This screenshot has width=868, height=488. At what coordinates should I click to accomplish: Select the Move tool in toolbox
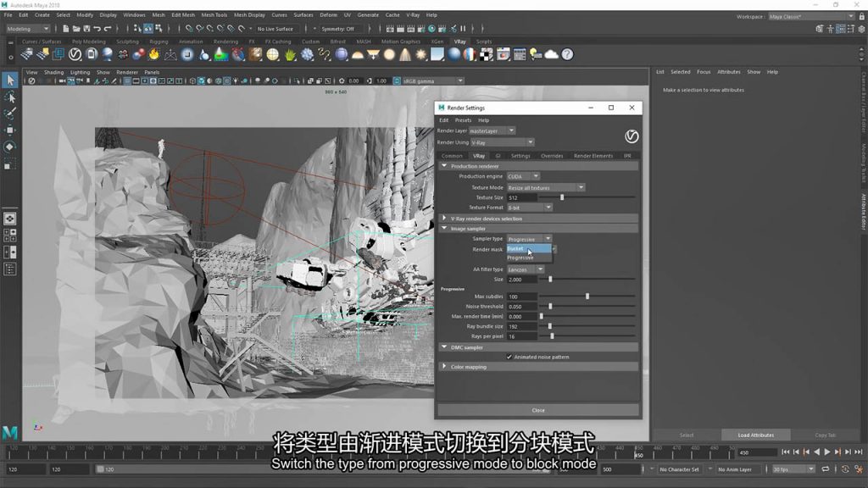click(10, 130)
